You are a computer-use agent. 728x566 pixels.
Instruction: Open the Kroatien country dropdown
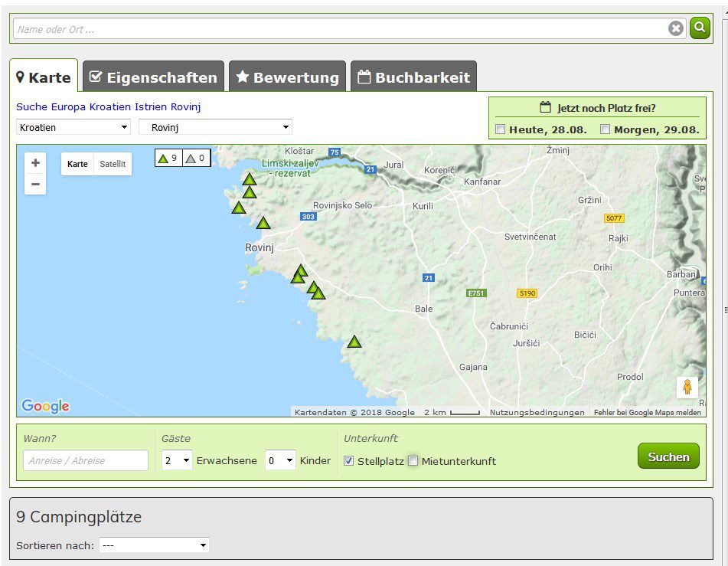pos(73,127)
